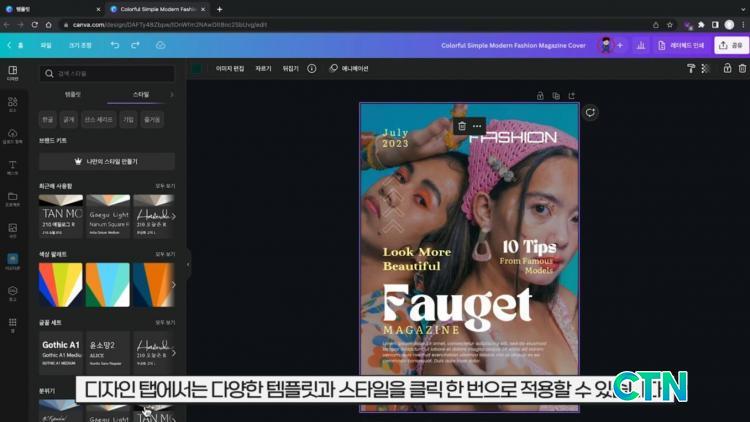The height and width of the screenshot is (422, 750).
Task: Click the redo arrow in top bar
Action: (x=135, y=45)
